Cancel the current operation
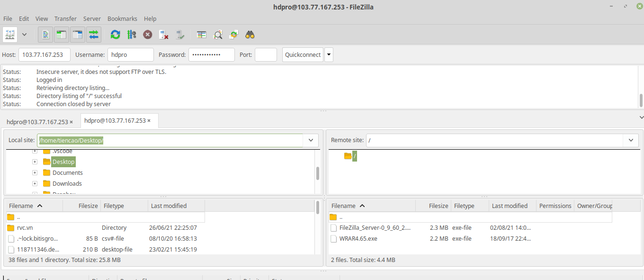The height and width of the screenshot is (280, 644). pos(148,35)
